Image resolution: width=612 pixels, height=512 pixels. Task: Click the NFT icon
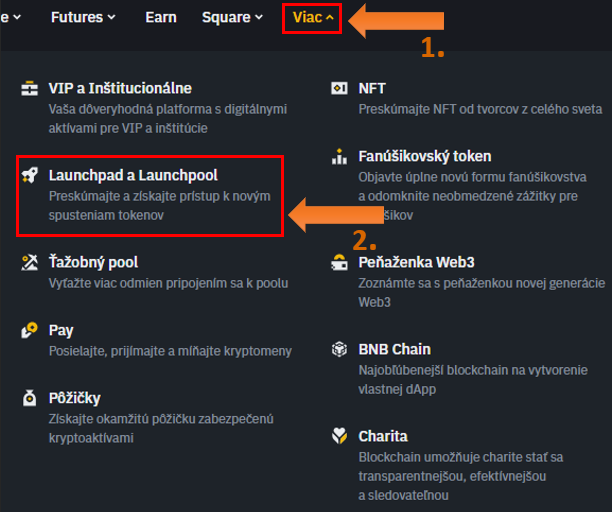click(340, 88)
